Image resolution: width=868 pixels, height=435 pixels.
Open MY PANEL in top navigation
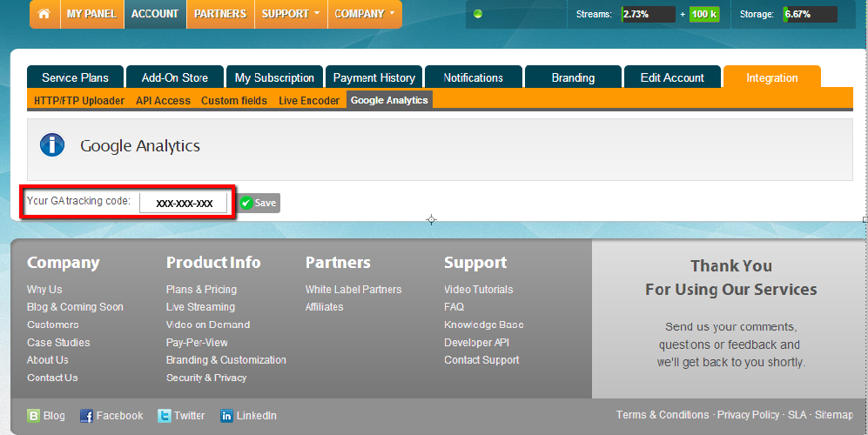91,14
